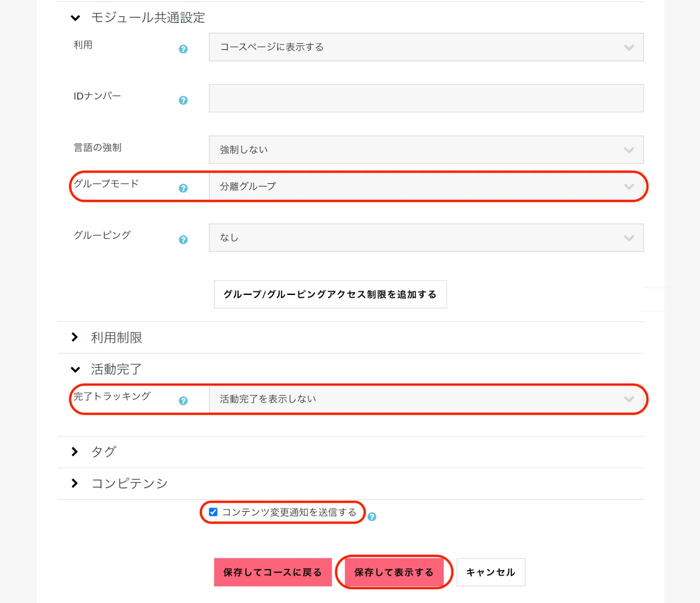Open the グルーピング dropdown
700x603 pixels.
pyautogui.click(x=426, y=238)
